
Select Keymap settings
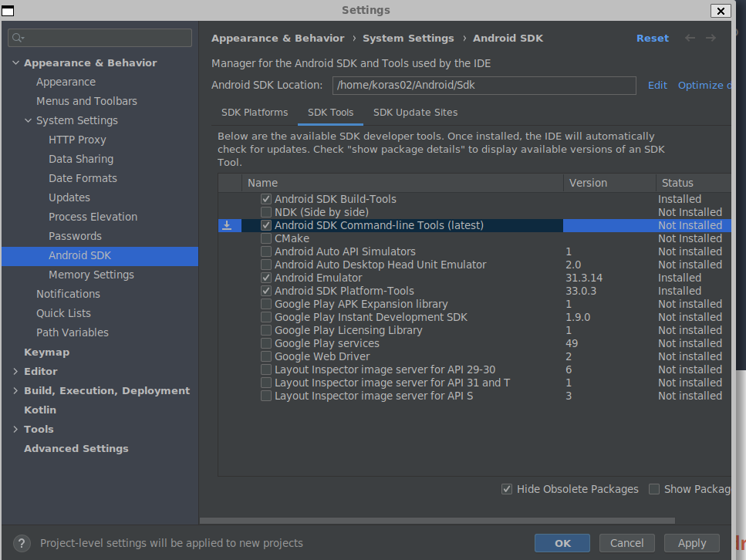(46, 352)
